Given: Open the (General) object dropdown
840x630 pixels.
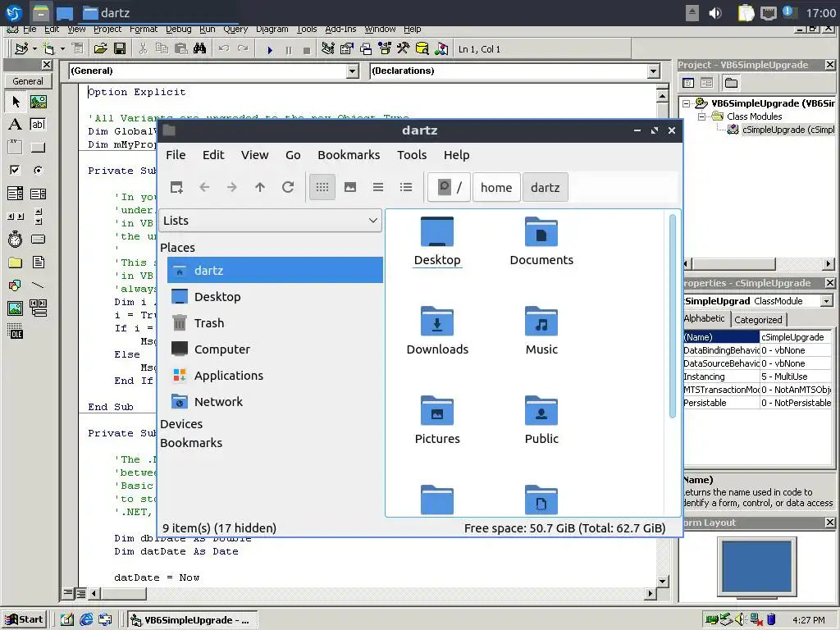Looking at the screenshot, I should point(352,71).
